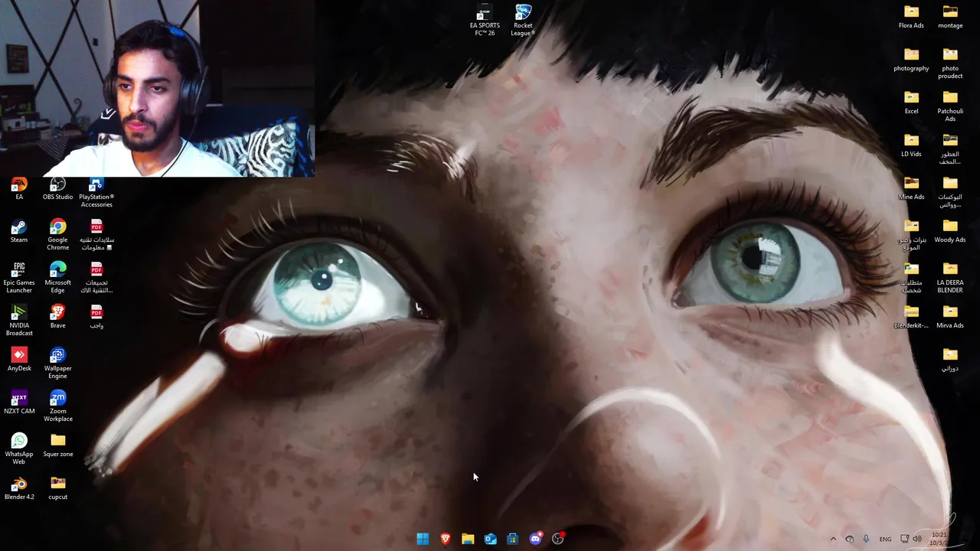This screenshot has height=551, width=980.
Task: Select the Flora Ads folder
Action: click(911, 17)
